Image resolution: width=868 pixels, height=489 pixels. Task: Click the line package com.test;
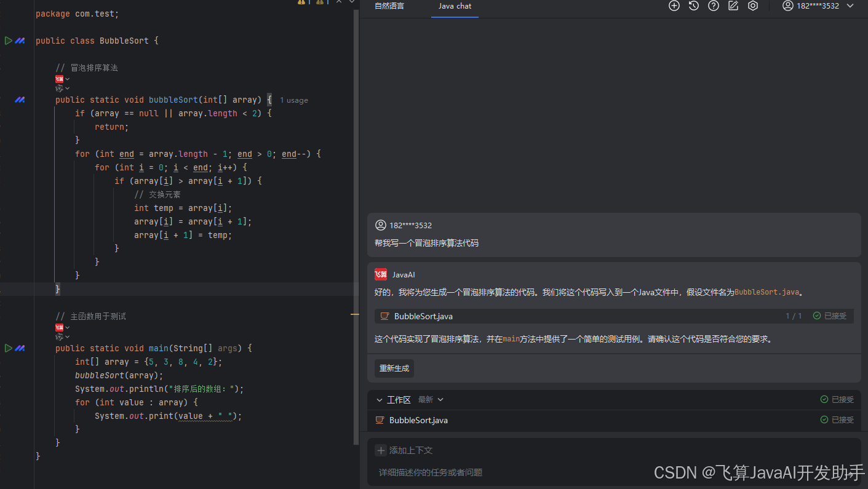[x=78, y=14]
